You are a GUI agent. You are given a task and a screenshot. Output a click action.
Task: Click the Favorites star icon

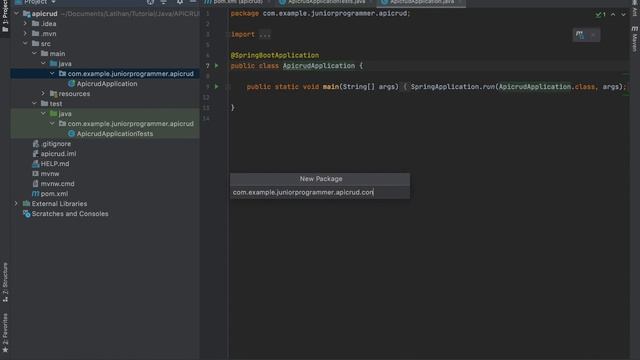5,350
